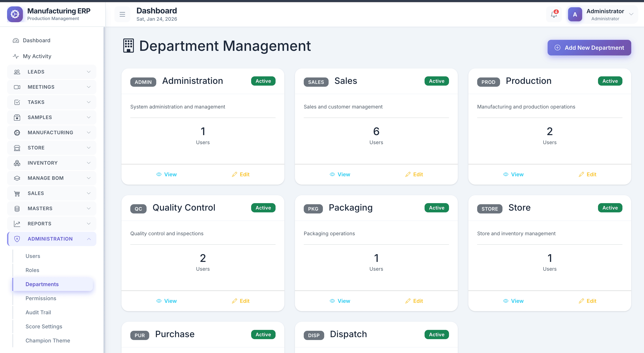Edit the Sales department
The width and height of the screenshot is (644, 353).
414,175
